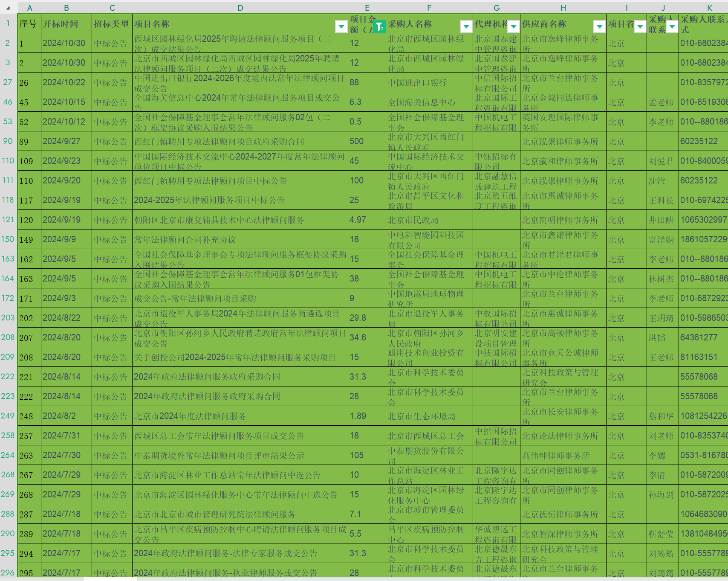
Task: Click contact cell 刘爱君
Action: point(663,161)
